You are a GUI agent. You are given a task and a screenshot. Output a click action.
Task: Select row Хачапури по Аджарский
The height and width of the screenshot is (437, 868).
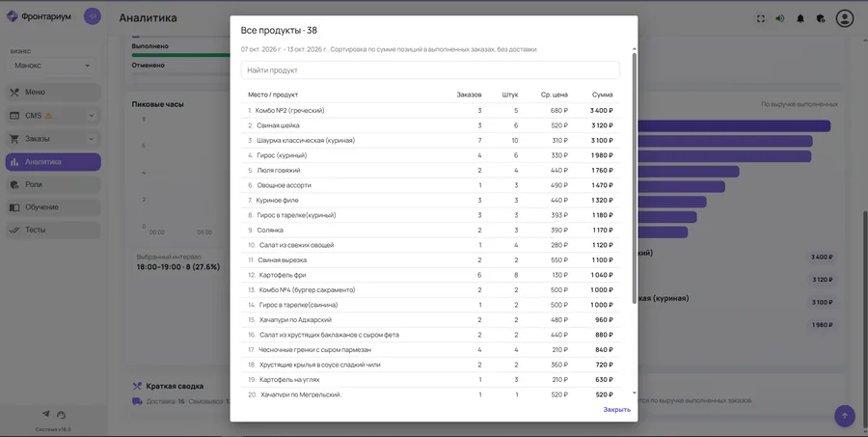[x=431, y=319]
